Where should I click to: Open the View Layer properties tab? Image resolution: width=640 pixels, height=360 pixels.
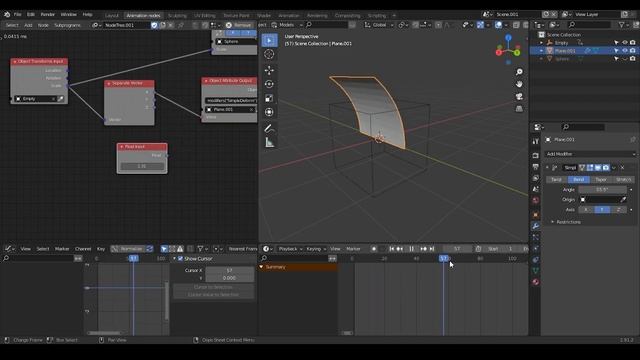pos(536,178)
